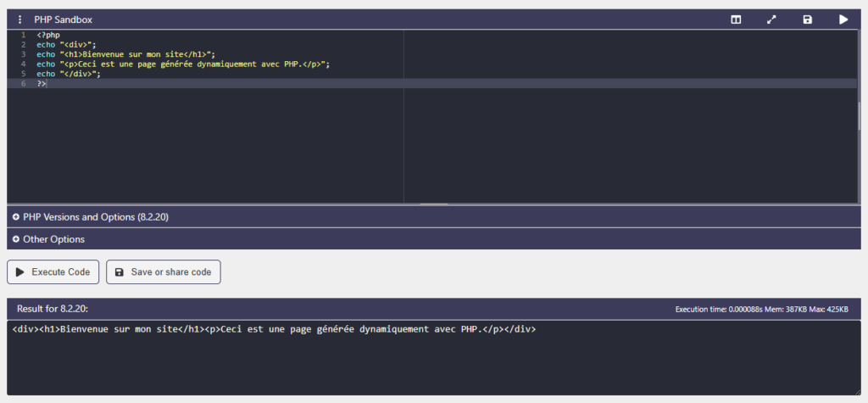The height and width of the screenshot is (403, 868).
Task: Toggle the split columns layout icon
Action: click(736, 20)
